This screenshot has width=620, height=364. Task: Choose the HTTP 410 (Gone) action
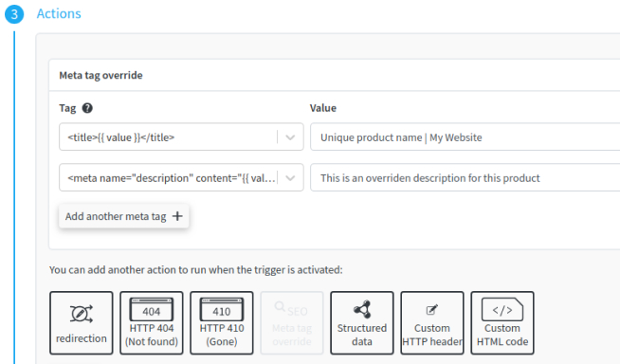point(222,323)
